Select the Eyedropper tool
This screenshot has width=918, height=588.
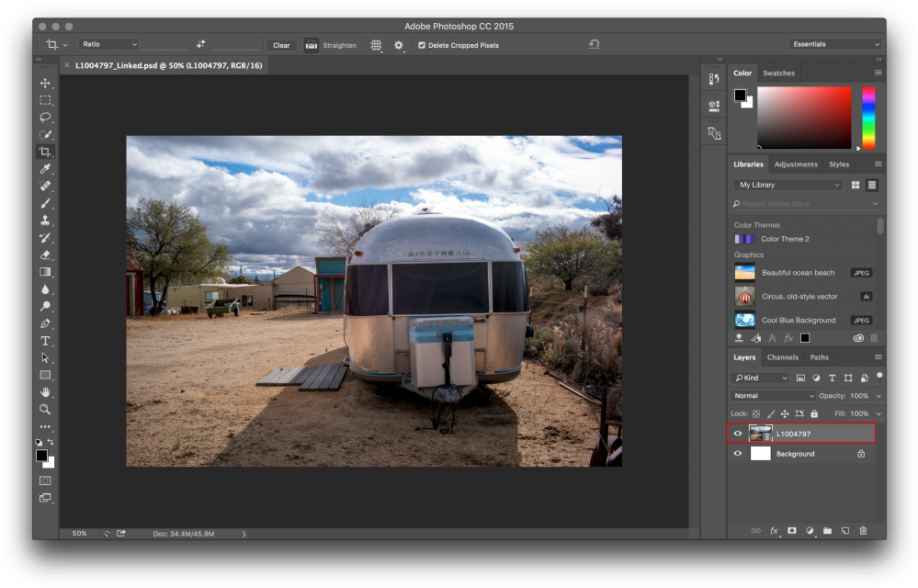pyautogui.click(x=45, y=169)
